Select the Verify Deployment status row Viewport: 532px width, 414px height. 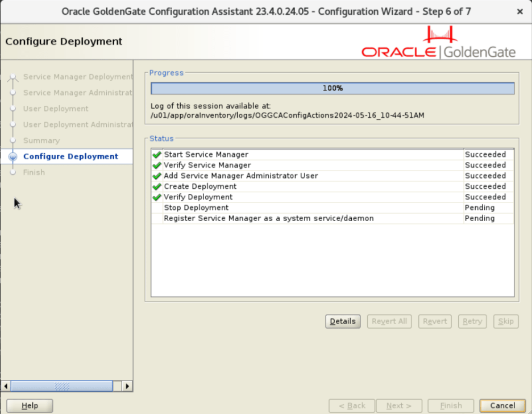pos(332,197)
